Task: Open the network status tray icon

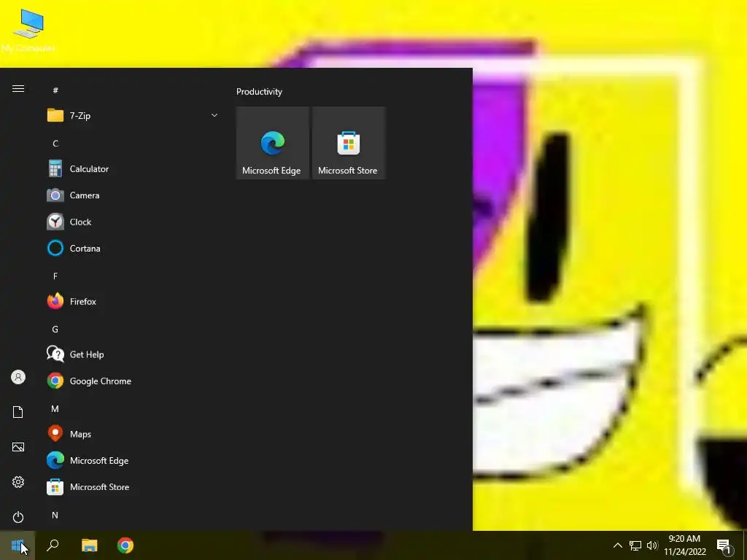Action: pyautogui.click(x=635, y=545)
